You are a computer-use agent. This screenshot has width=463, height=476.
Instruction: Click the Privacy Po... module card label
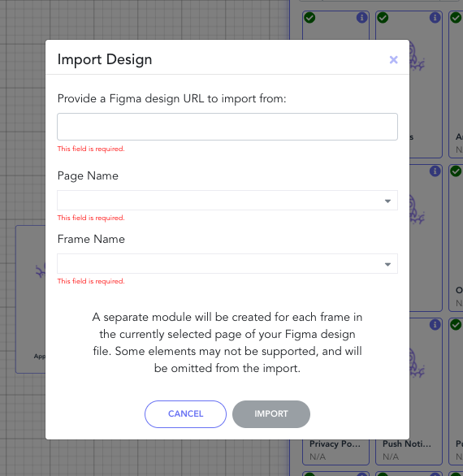335,444
